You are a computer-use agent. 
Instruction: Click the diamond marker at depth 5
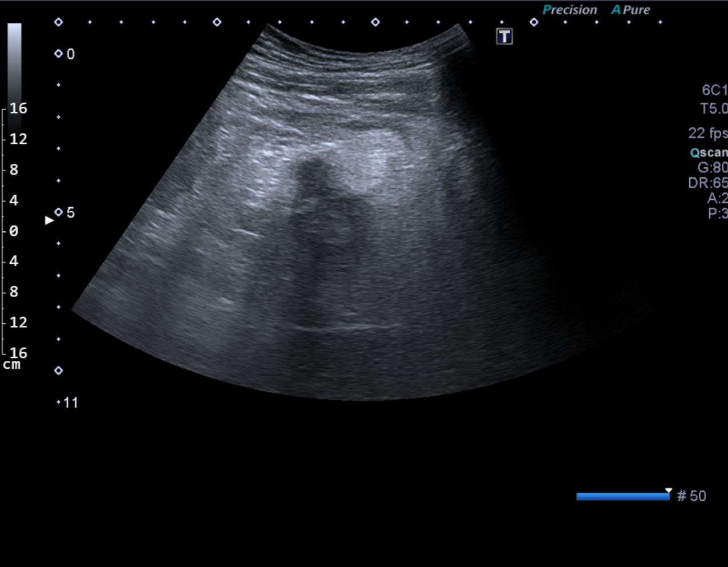click(x=58, y=212)
